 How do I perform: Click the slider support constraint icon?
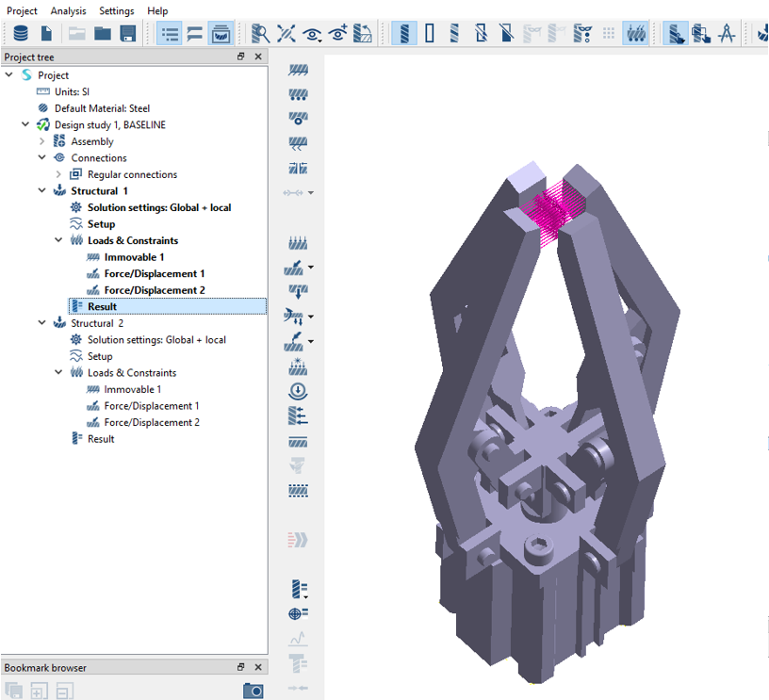(x=298, y=95)
